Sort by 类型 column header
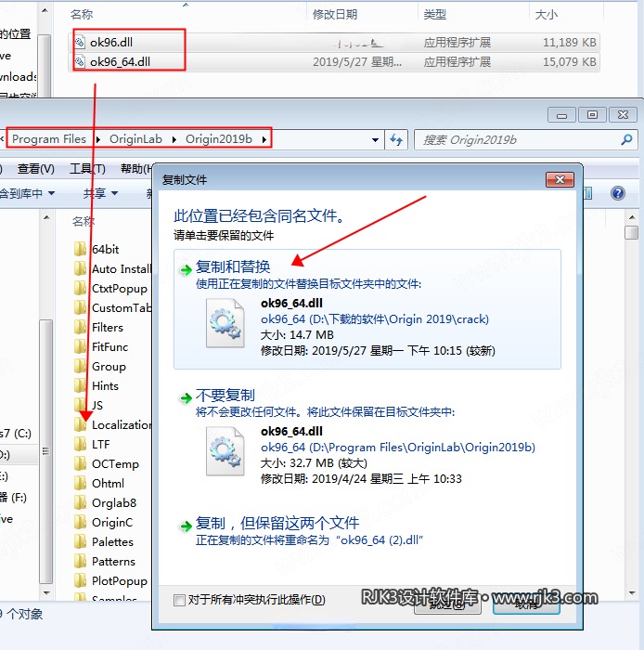This screenshot has width=644, height=650. pyautogui.click(x=435, y=15)
